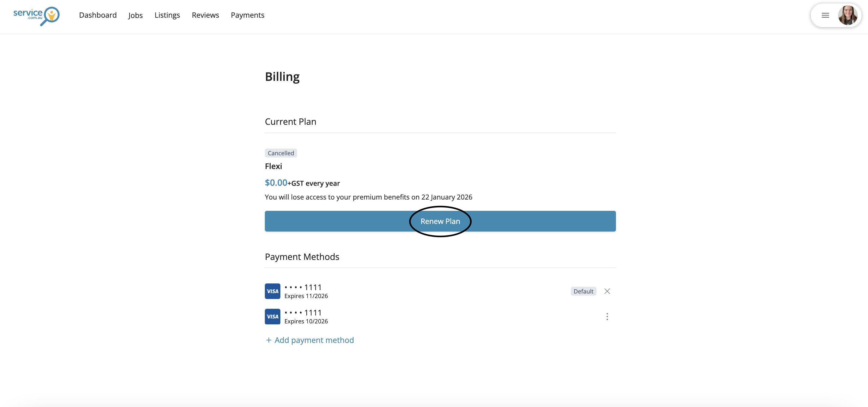Open the Listings section
The height and width of the screenshot is (407, 868).
click(167, 15)
